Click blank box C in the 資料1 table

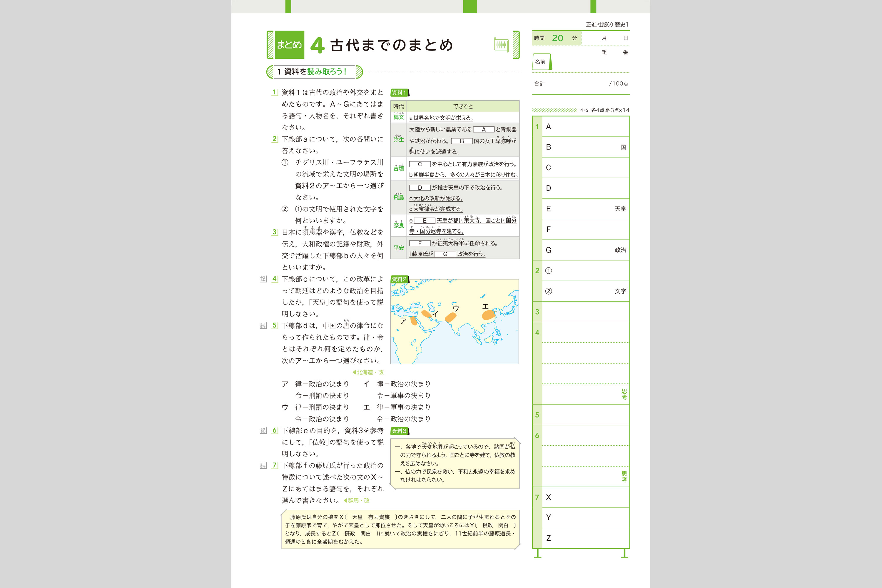point(420,164)
